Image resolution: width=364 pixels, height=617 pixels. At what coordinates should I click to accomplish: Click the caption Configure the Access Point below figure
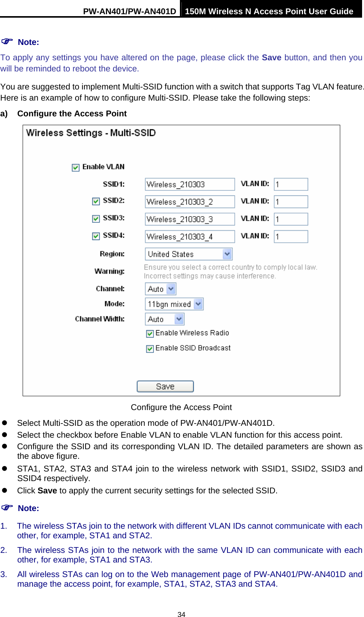coord(181,407)
